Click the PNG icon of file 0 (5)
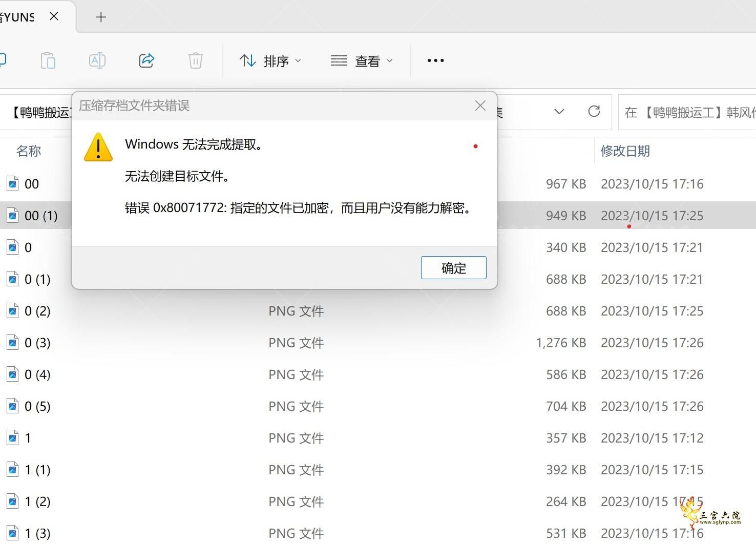 click(x=12, y=406)
